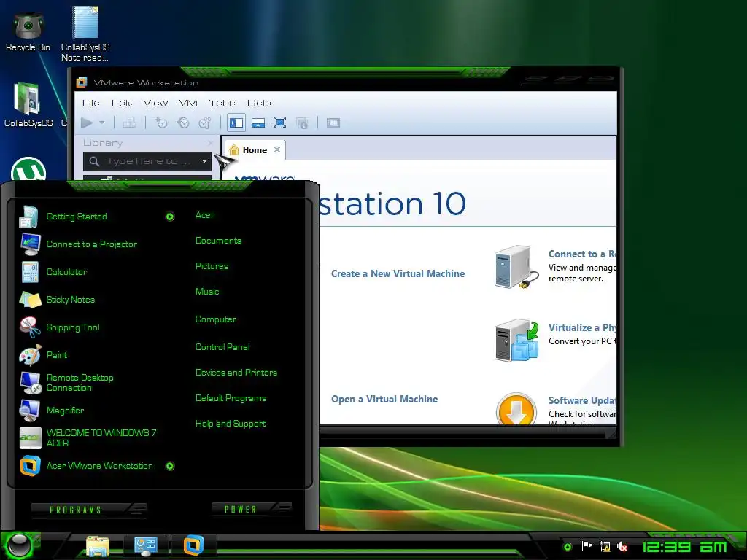
Task: Click the Software Updates link
Action: [x=582, y=400]
